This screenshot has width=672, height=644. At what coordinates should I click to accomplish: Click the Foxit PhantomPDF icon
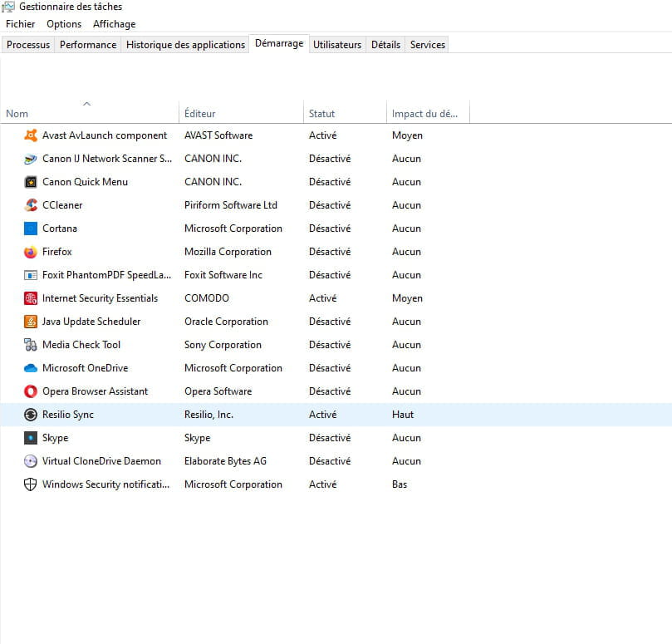click(x=31, y=275)
